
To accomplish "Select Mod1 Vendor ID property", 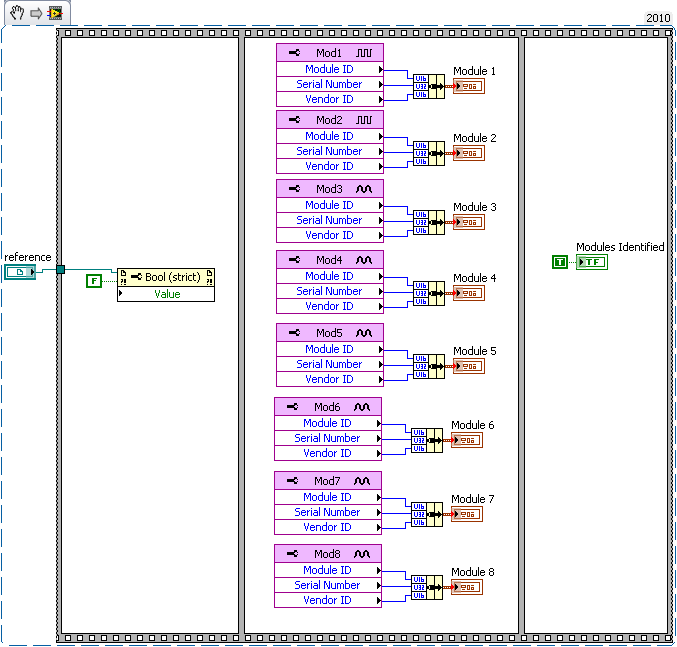I will 330,99.
